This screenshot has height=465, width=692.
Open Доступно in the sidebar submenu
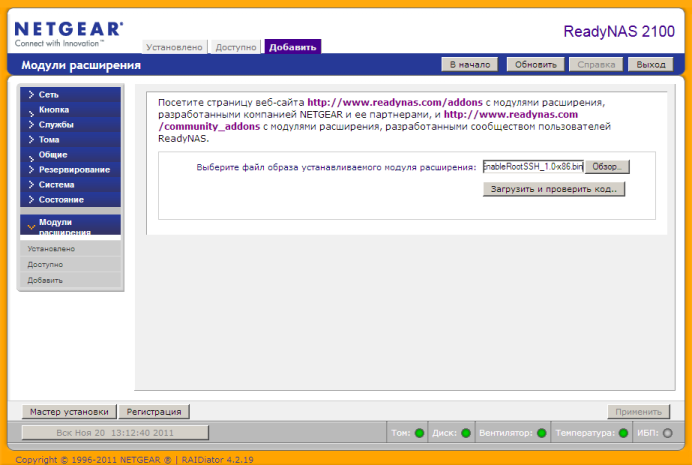tap(70, 265)
